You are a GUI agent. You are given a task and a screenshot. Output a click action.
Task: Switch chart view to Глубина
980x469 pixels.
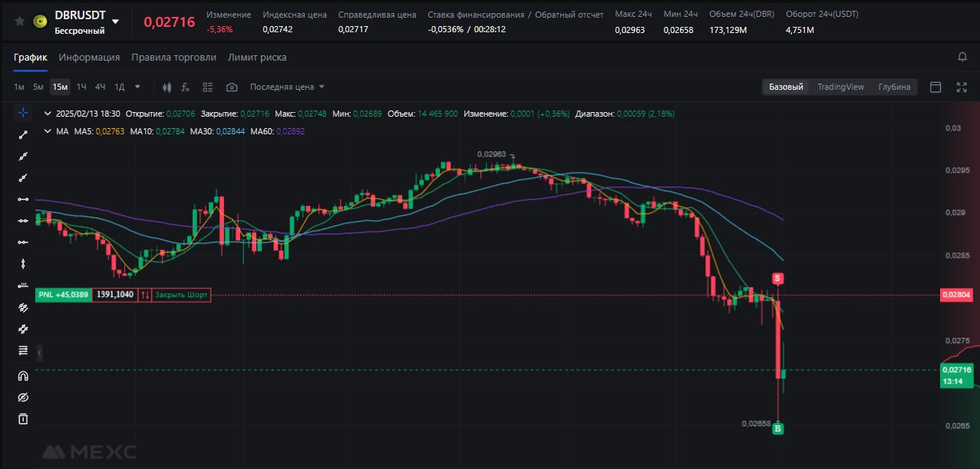(x=895, y=87)
